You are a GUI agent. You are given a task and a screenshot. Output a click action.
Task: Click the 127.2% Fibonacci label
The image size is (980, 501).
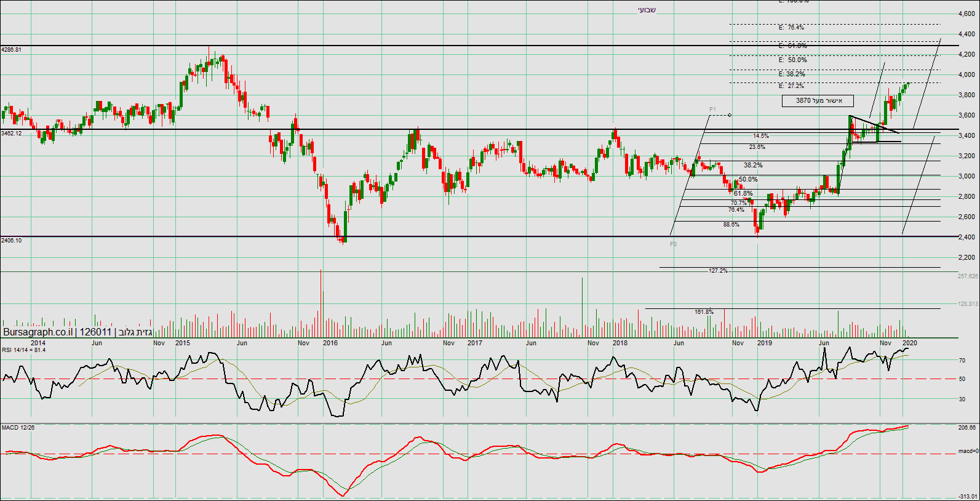pyautogui.click(x=718, y=271)
